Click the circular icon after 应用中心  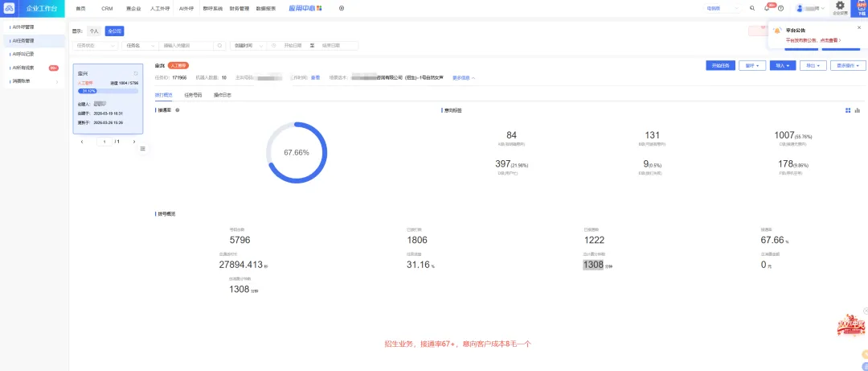pos(341,8)
